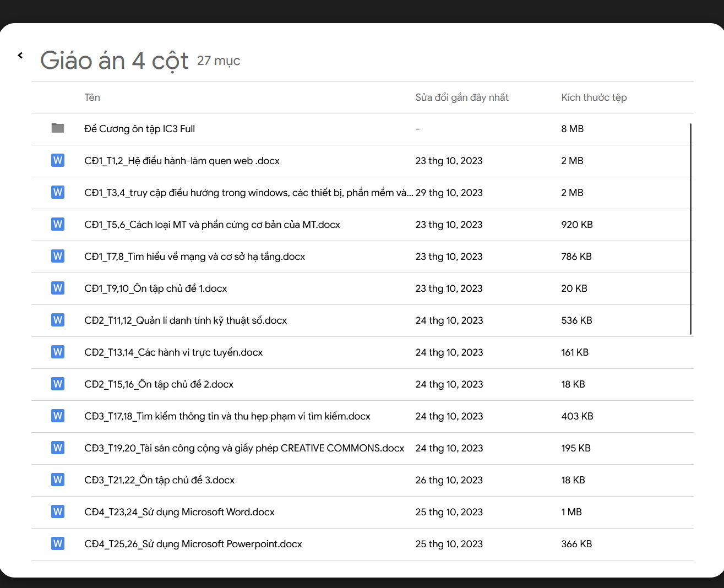Click the 1 MB file size

pyautogui.click(x=571, y=512)
